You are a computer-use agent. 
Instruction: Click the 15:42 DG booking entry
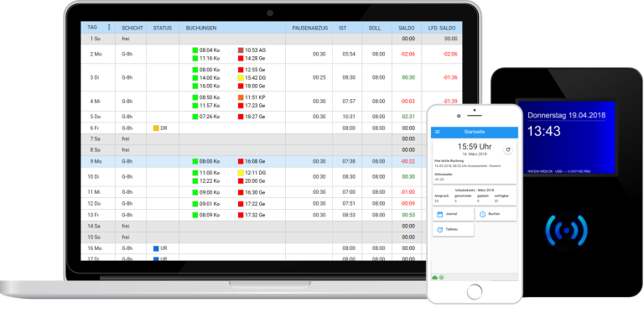252,78
